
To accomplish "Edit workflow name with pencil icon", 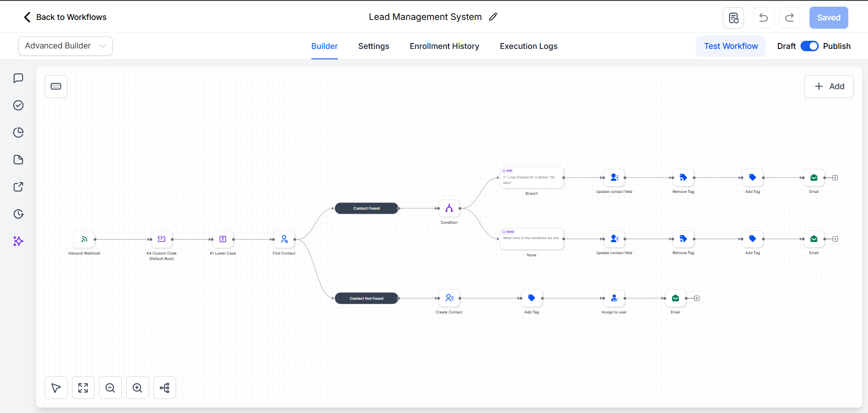I will [x=493, y=17].
